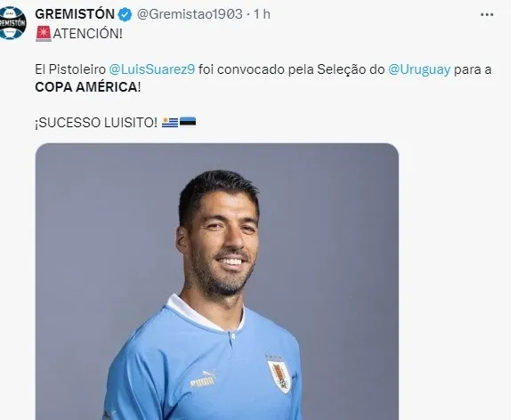
Task: Open the @Gremistao1903 handle link
Action: [190, 14]
